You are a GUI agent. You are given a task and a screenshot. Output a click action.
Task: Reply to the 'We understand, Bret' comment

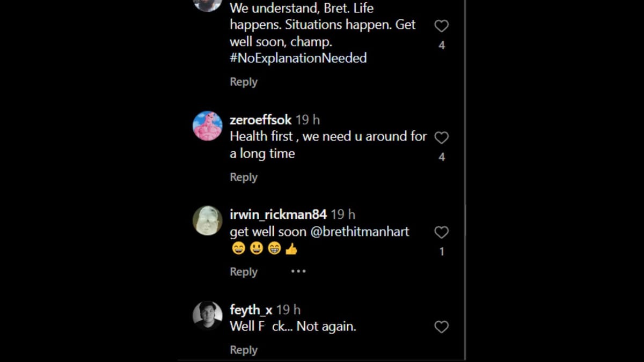[244, 82]
